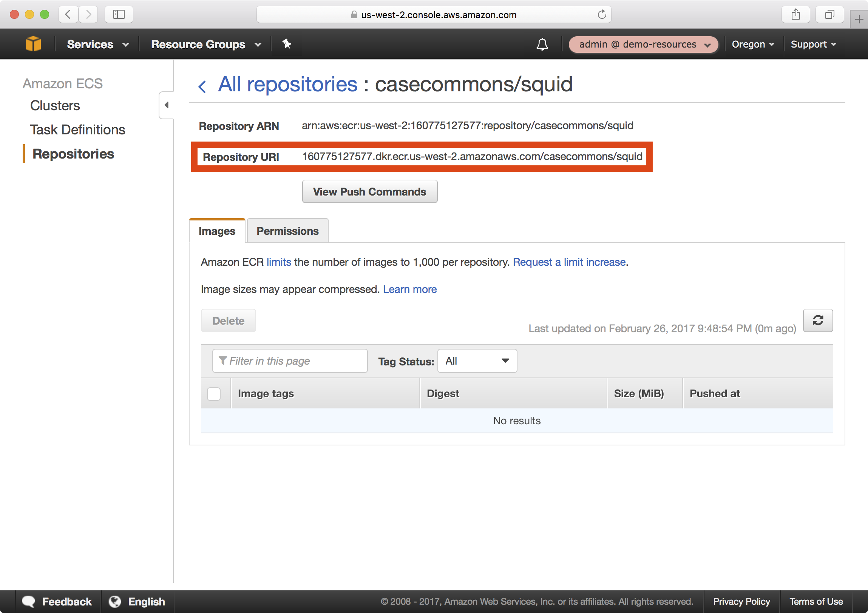The image size is (868, 613).
Task: Open the Oregon region dropdown
Action: pyautogui.click(x=753, y=45)
